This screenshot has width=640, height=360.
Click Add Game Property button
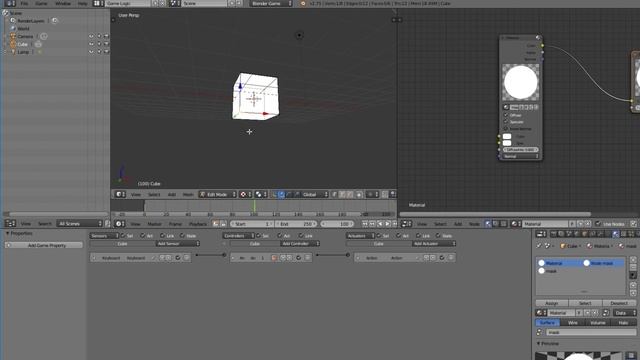[44, 245]
